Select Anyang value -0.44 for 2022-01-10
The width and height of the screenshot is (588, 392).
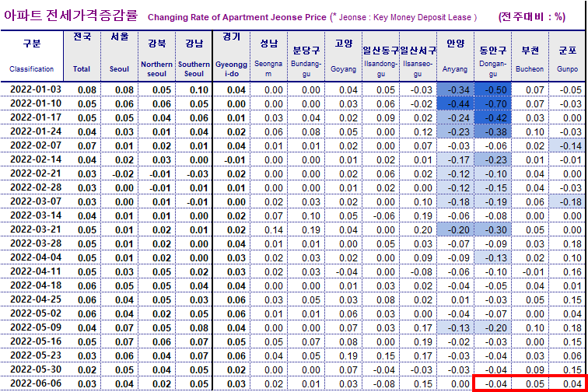pos(455,104)
